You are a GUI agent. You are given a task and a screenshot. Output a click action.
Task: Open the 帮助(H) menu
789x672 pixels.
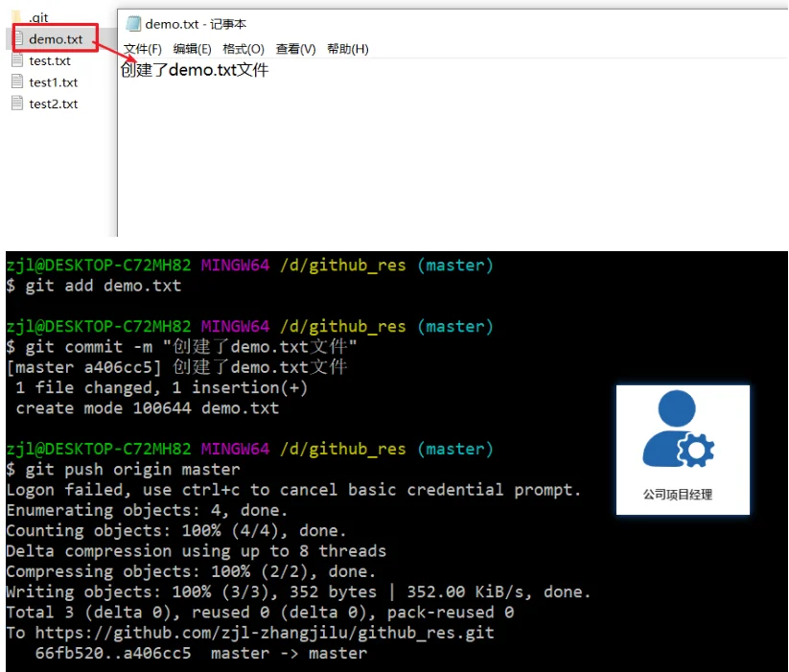(x=347, y=49)
